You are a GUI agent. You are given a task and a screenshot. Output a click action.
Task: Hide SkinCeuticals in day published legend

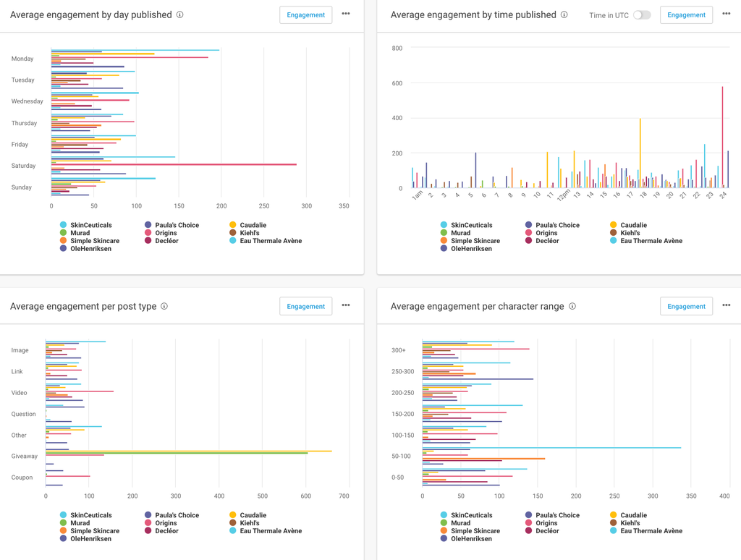coord(90,225)
